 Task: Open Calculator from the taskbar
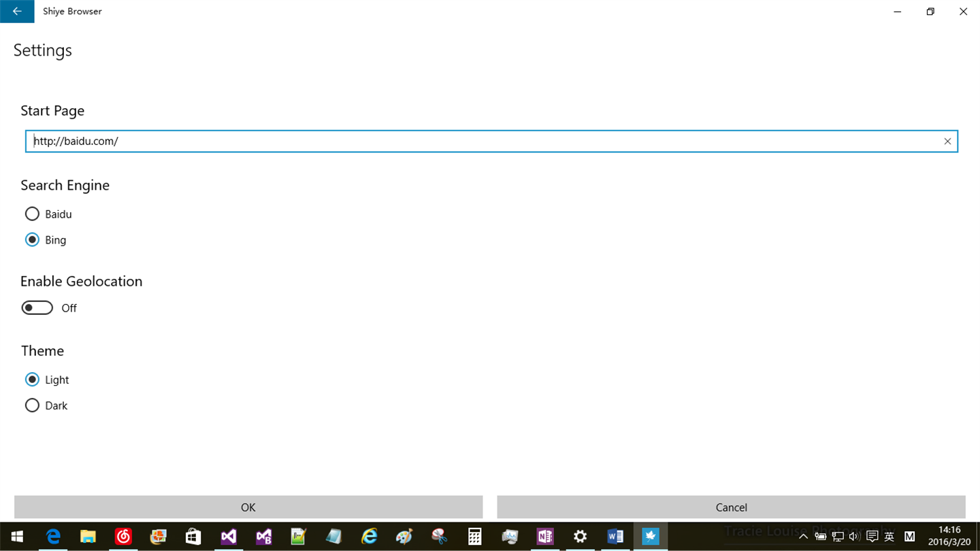pos(475,537)
